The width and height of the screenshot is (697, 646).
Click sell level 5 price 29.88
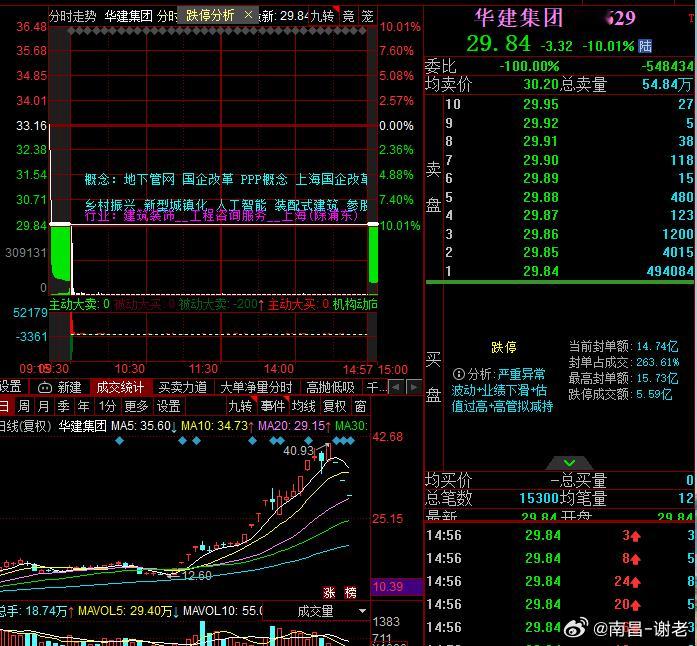(541, 197)
